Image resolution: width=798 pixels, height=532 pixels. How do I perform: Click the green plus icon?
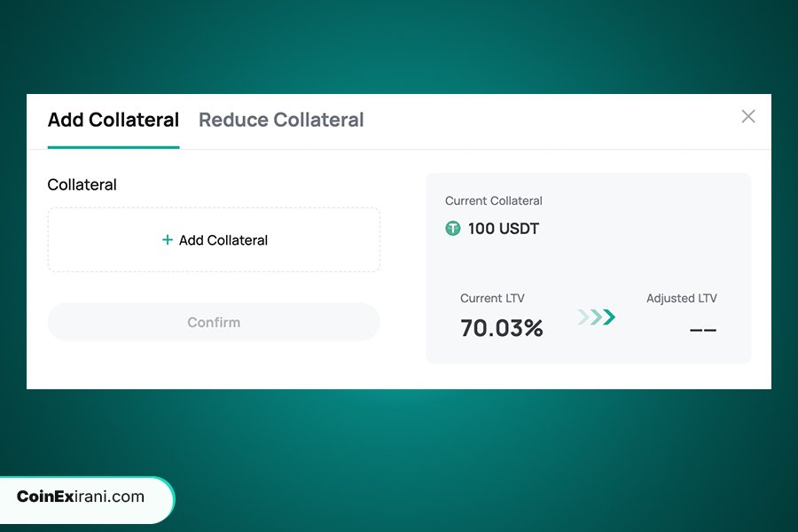(167, 239)
